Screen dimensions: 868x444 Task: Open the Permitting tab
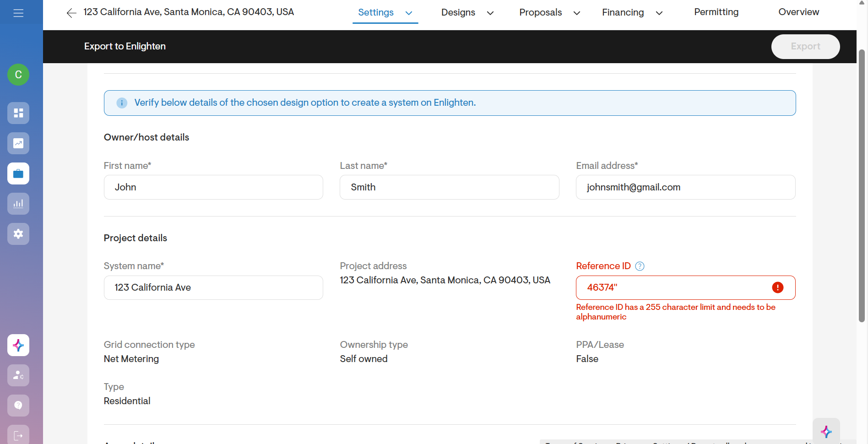click(x=716, y=12)
